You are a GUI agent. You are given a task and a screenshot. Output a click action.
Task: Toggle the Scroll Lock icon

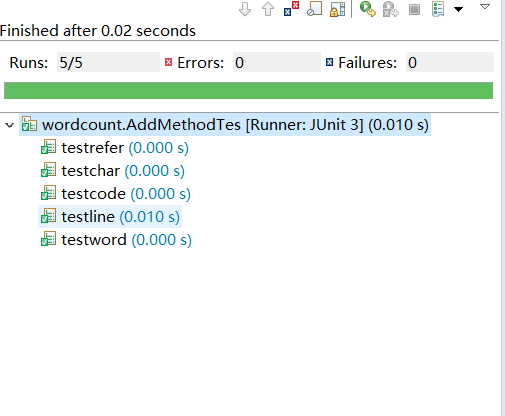337,9
